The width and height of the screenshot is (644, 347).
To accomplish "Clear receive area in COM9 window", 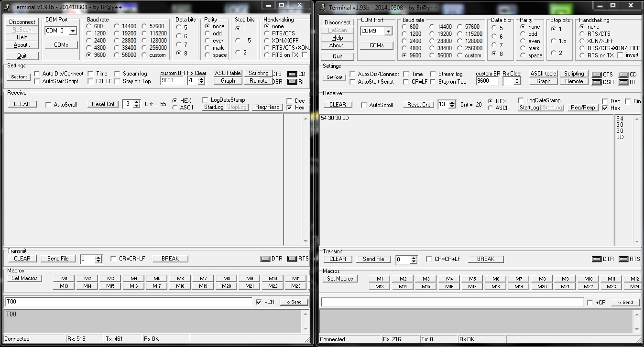I will tap(338, 105).
